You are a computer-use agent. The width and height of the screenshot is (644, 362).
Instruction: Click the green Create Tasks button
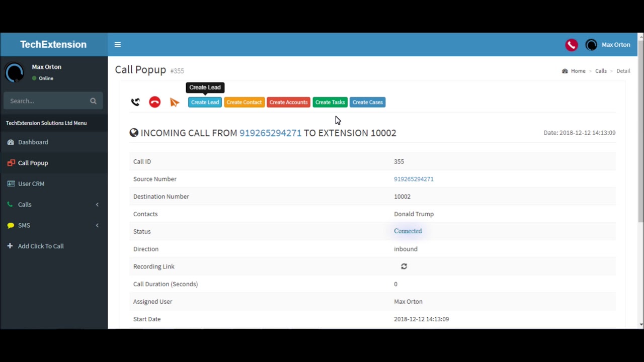[x=330, y=102]
